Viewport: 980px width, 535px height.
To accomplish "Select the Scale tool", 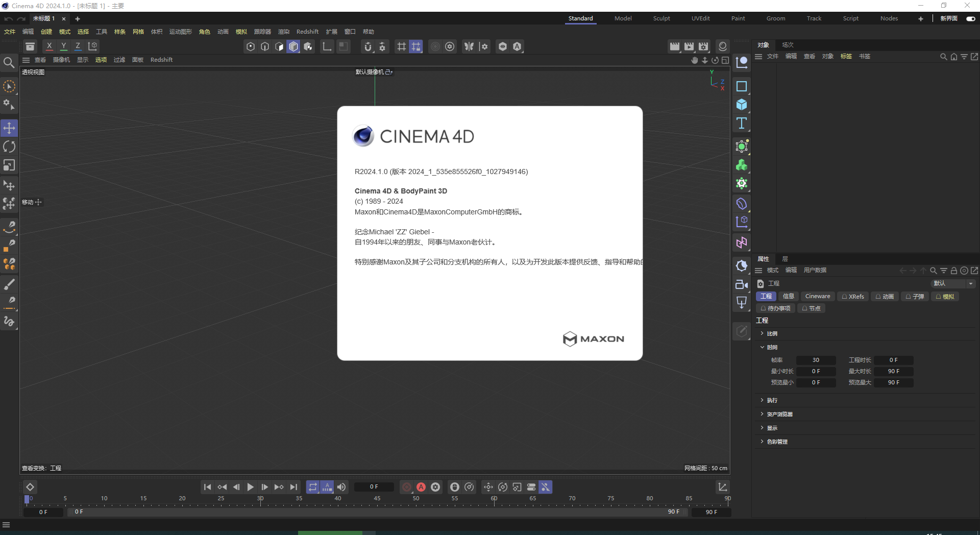I will click(9, 165).
